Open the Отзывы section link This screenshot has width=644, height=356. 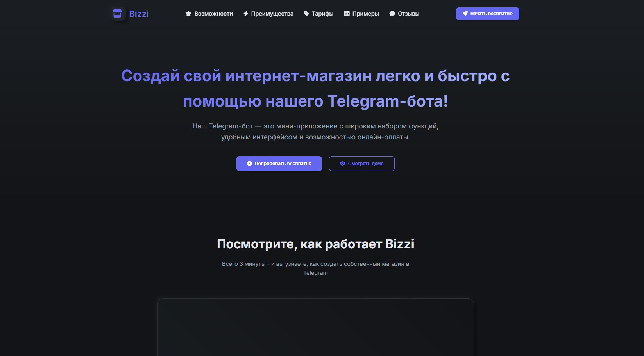[408, 14]
